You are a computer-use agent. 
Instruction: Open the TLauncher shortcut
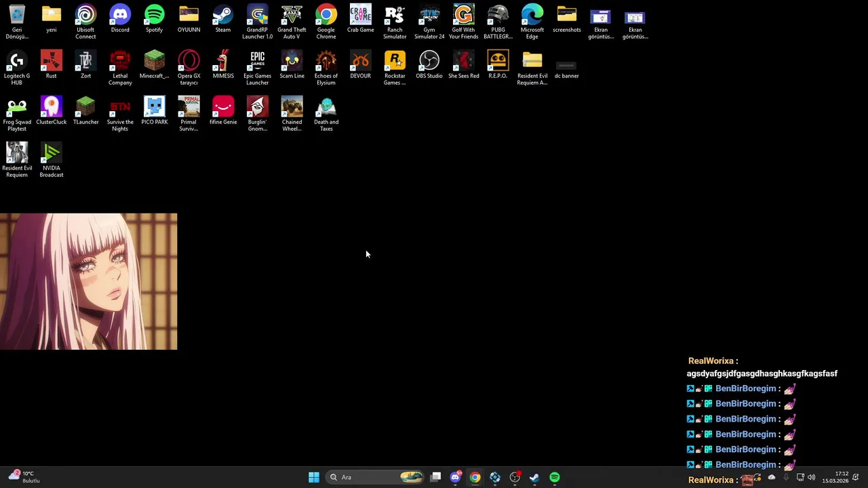(x=85, y=111)
